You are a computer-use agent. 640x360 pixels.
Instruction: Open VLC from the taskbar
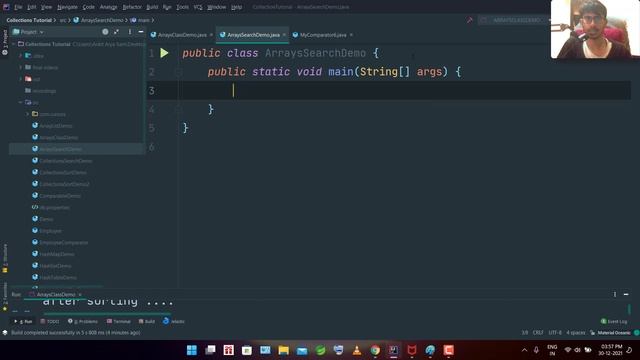(x=357, y=350)
